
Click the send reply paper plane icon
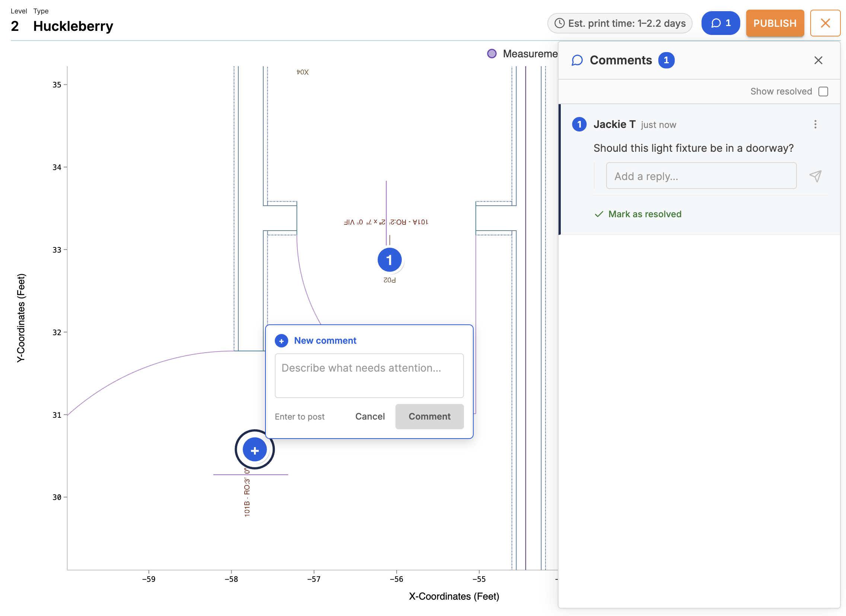point(815,176)
